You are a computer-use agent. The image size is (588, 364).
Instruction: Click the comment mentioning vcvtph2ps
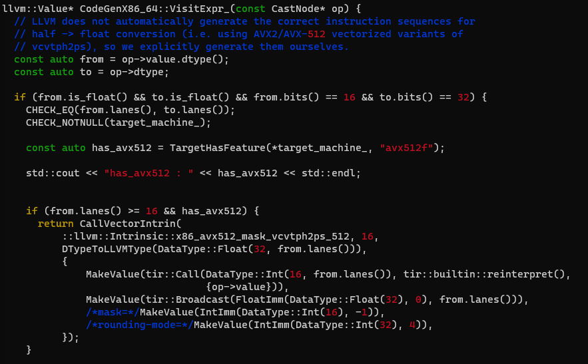180,47
